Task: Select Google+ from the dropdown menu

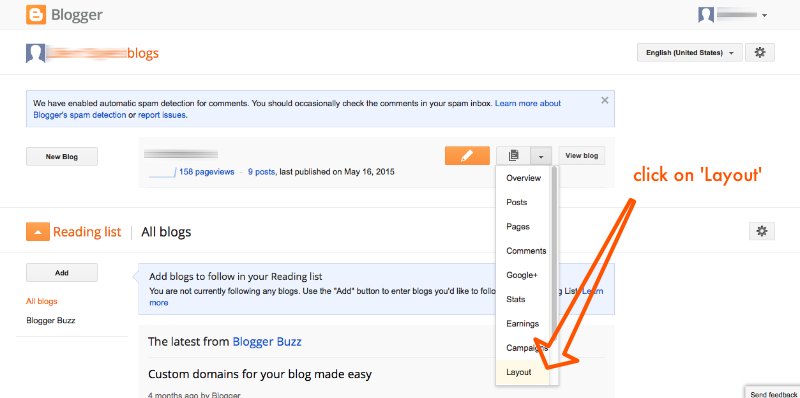Action: [523, 275]
